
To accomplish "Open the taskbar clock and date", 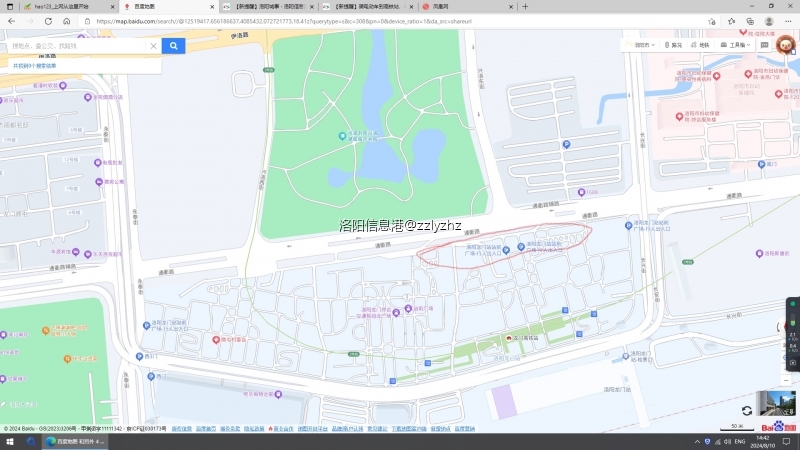I will (x=763, y=442).
